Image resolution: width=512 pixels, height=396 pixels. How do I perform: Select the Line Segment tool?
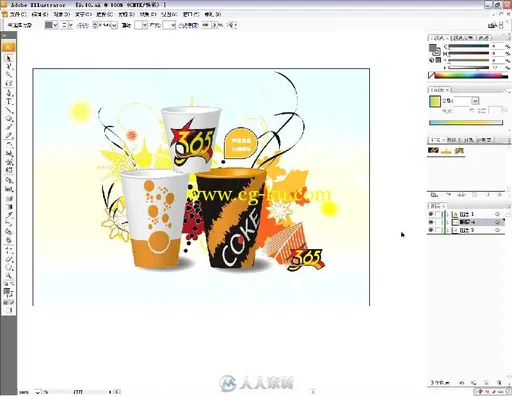[x=9, y=110]
